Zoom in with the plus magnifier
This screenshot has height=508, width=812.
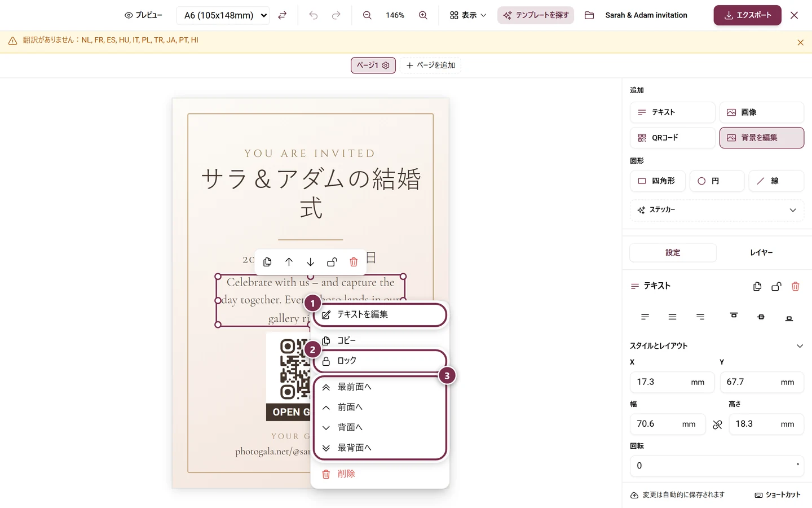pyautogui.click(x=423, y=15)
